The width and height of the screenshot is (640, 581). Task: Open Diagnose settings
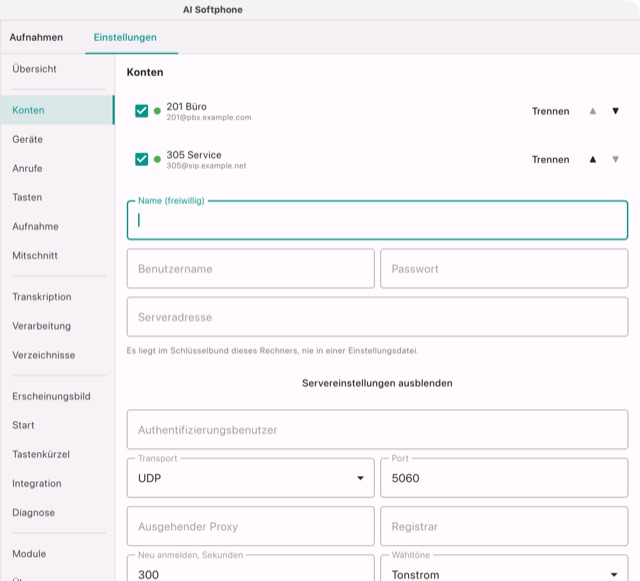[58, 512]
